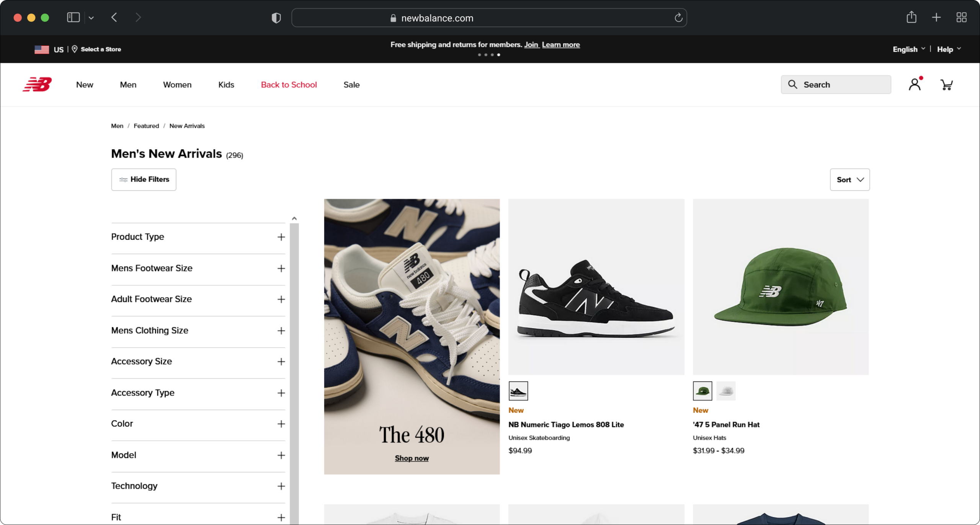Go back with browser back arrow
The height and width of the screenshot is (525, 980).
(114, 17)
